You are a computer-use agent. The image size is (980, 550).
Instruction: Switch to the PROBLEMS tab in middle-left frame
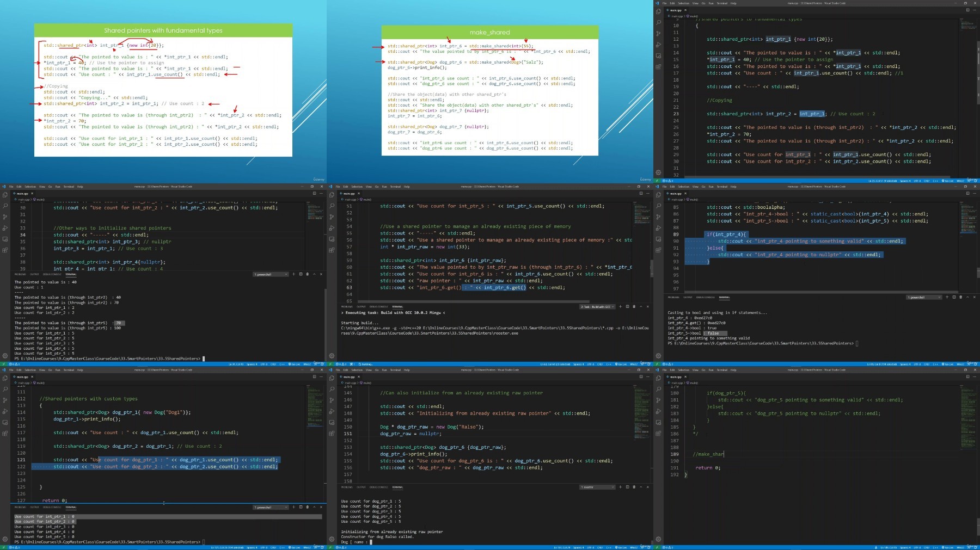20,274
